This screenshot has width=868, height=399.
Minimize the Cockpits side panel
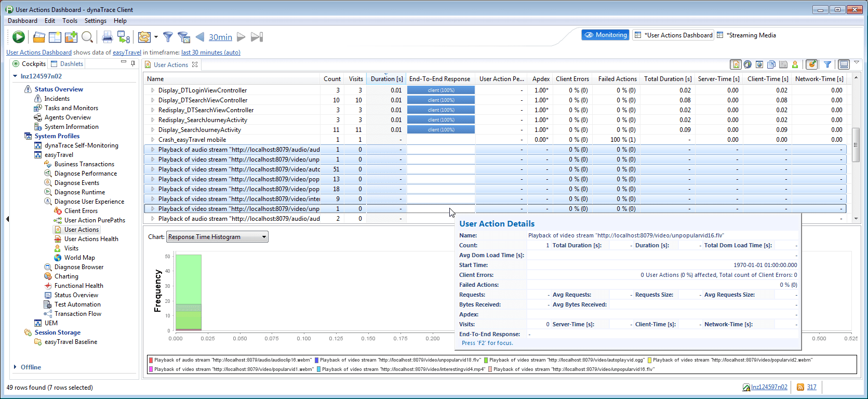point(124,62)
